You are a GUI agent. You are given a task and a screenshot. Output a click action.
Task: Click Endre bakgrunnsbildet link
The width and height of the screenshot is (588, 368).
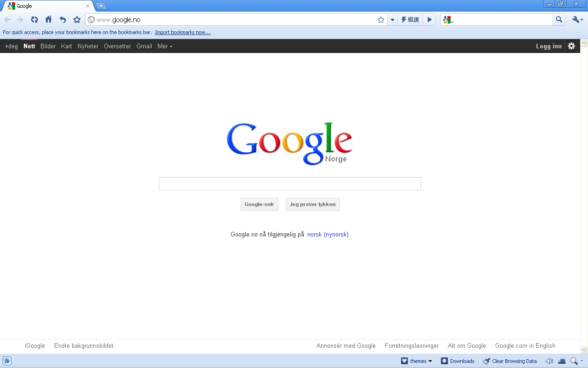tap(84, 345)
